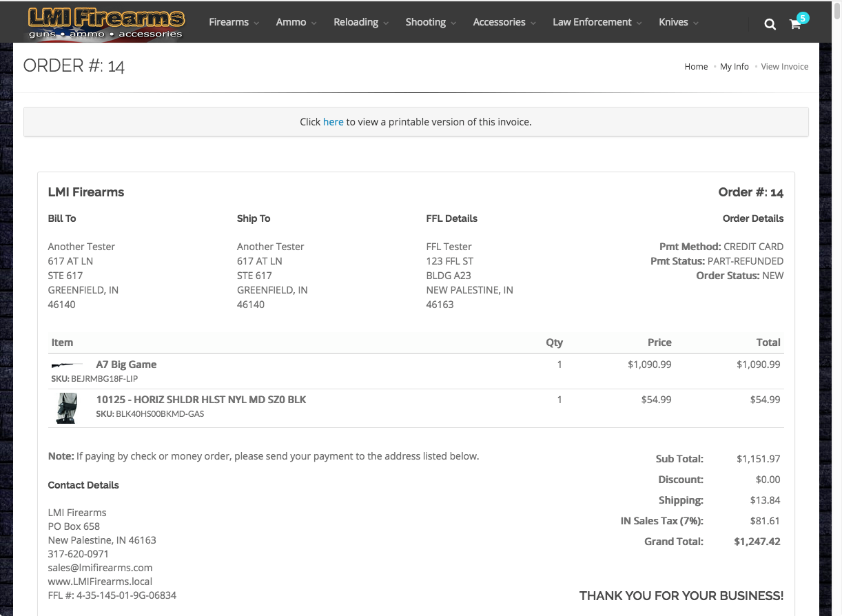Select phone number 317-620-0971
Viewport: 842px width, 616px height.
pyautogui.click(x=79, y=554)
